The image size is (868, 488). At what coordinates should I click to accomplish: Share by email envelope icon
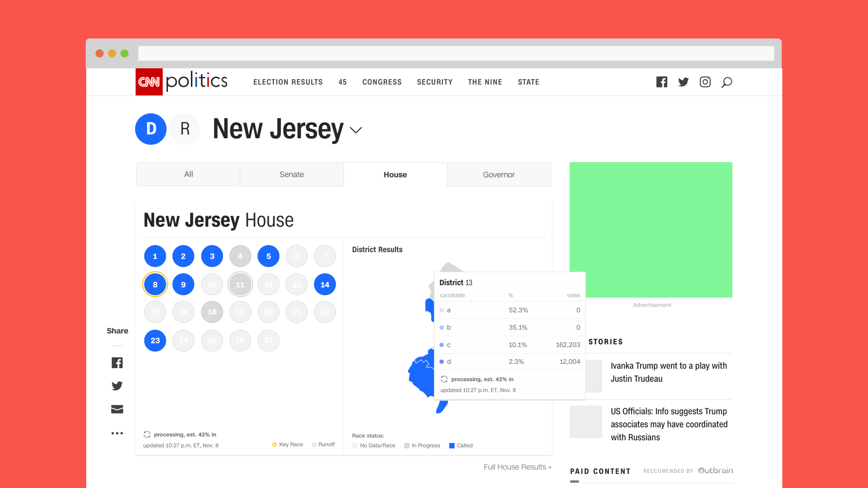click(117, 409)
